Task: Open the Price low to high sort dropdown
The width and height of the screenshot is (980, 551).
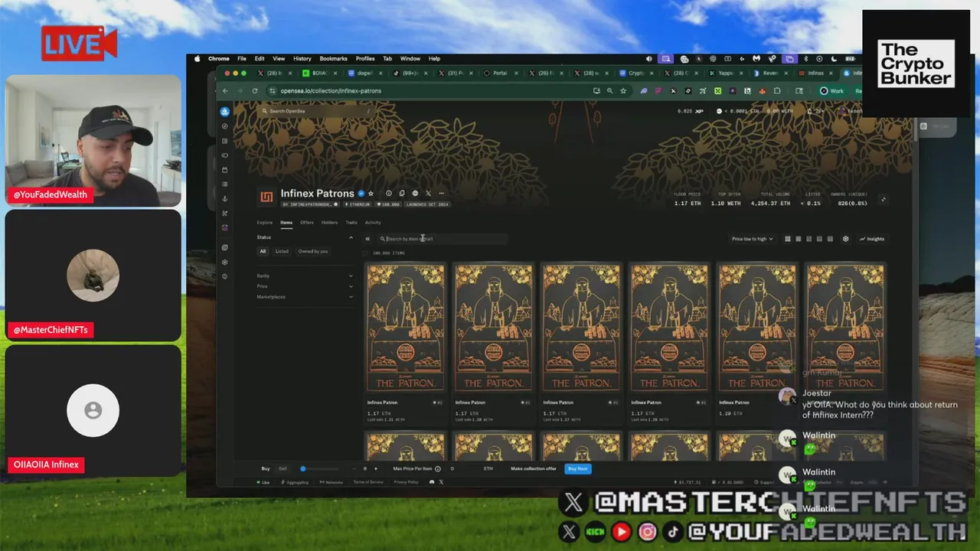Action: click(752, 239)
